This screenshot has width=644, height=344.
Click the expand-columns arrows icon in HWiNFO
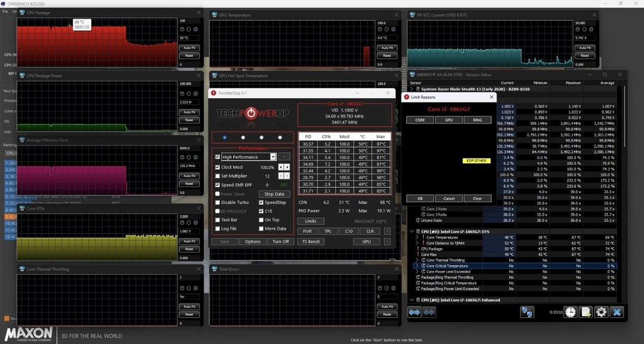click(414, 312)
